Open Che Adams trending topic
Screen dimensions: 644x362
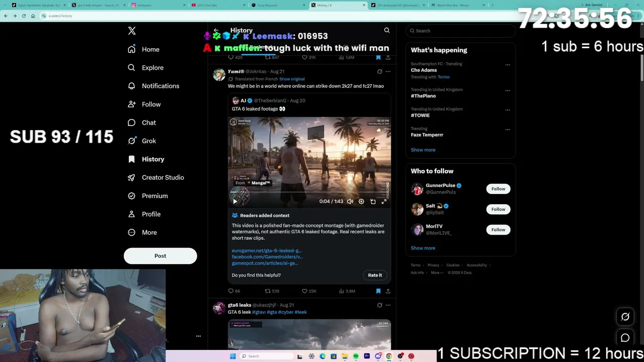point(424,70)
